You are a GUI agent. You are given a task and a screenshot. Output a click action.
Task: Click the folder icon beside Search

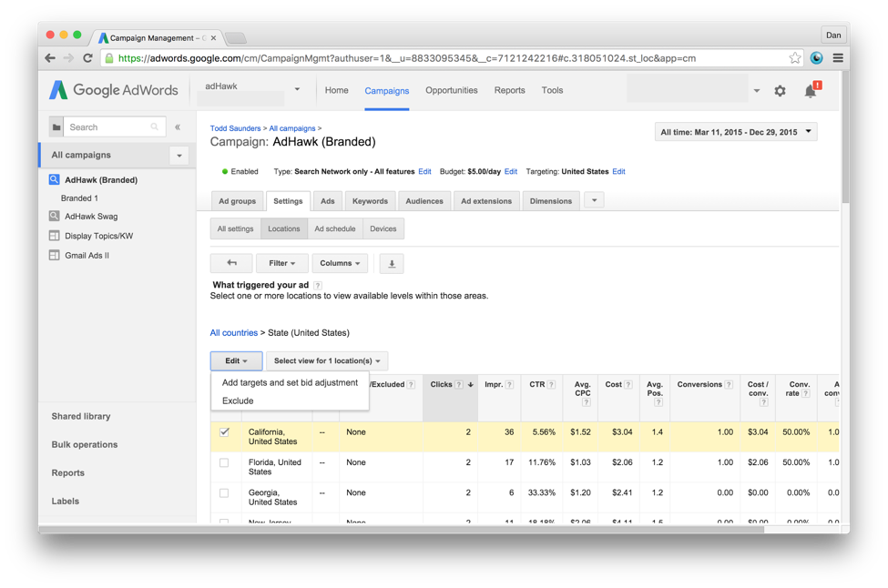(56, 127)
